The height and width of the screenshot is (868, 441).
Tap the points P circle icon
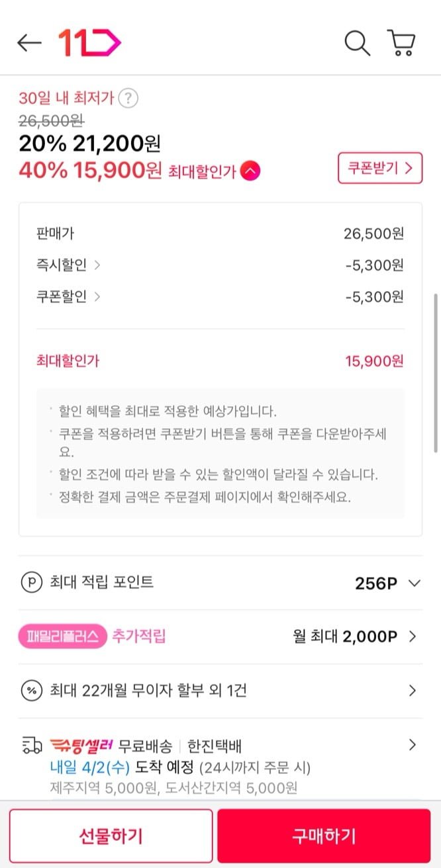(30, 583)
